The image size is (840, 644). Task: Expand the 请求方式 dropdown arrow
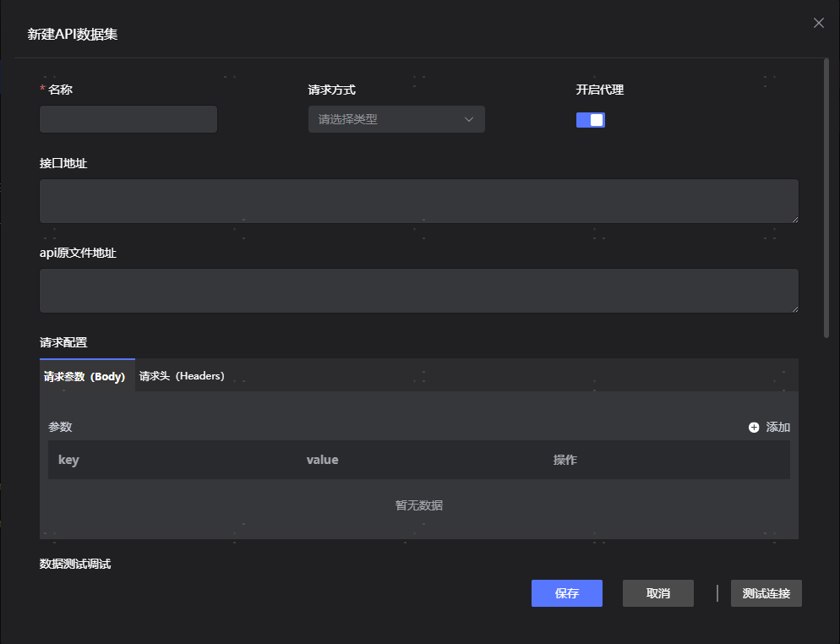click(469, 119)
